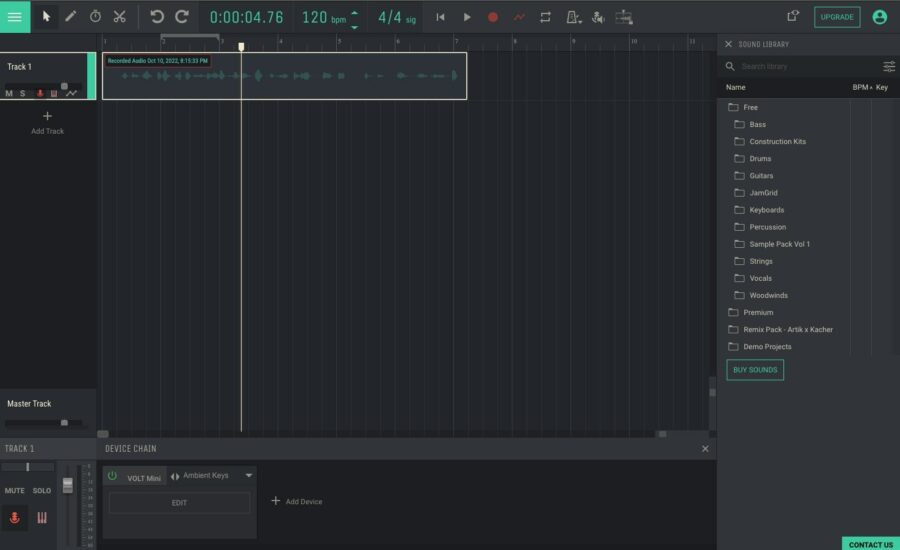The image size is (900, 550).
Task: Close the Device Chain panel
Action: 705,448
